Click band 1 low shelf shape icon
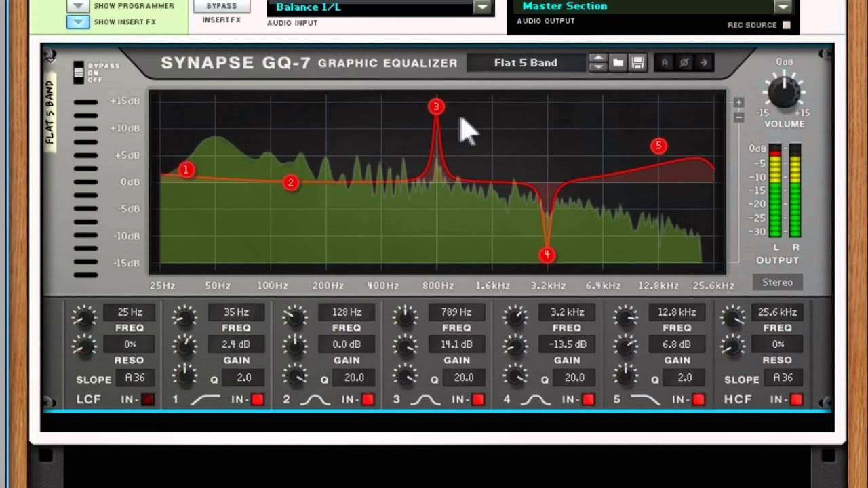The width and height of the screenshot is (868, 488). pos(205,400)
